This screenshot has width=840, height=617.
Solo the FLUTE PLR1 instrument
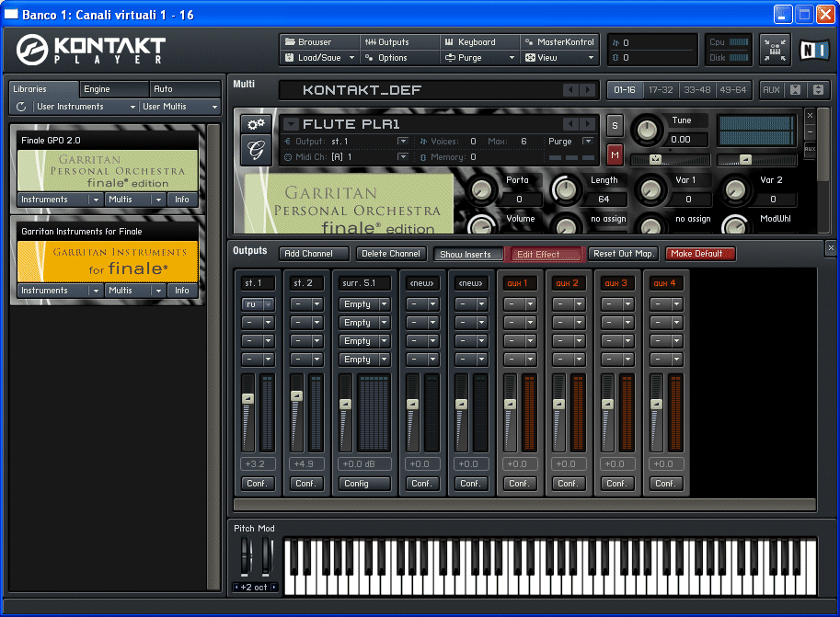pyautogui.click(x=615, y=124)
